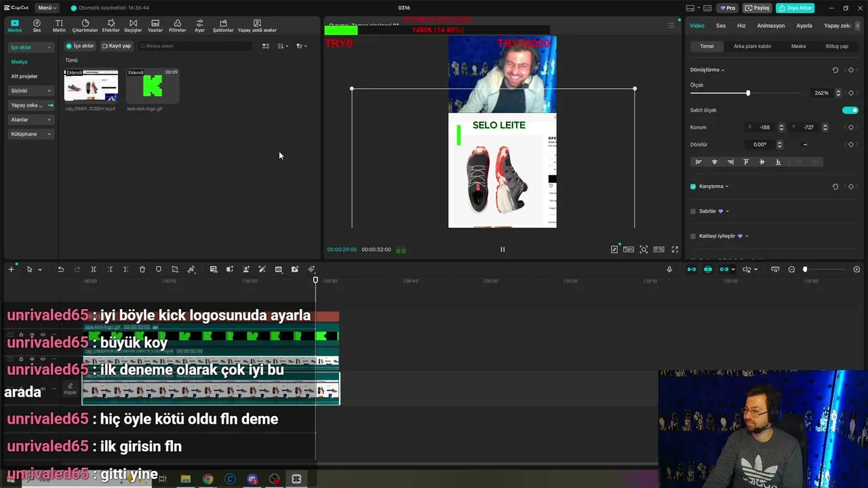This screenshot has height=488, width=868.
Task: Toggle the Sabit ölçek switch
Action: 850,110
